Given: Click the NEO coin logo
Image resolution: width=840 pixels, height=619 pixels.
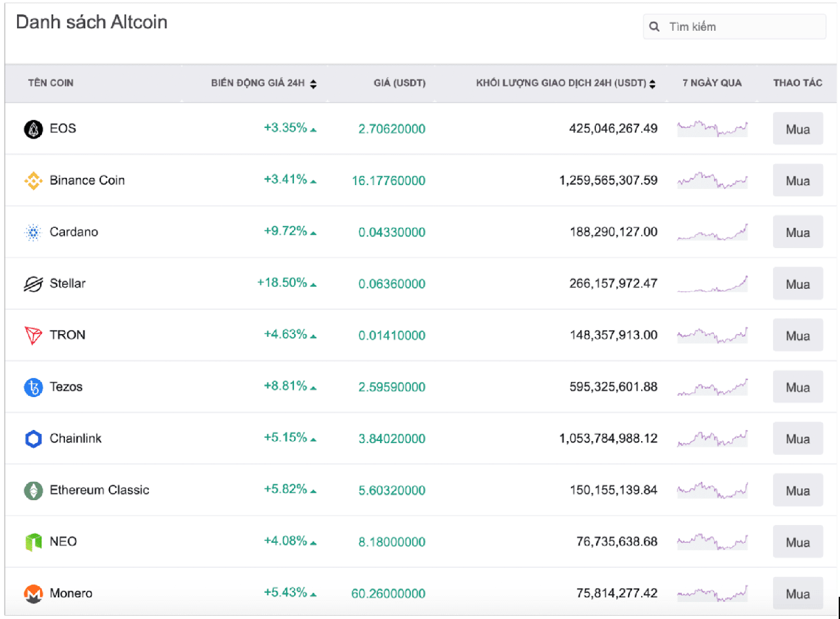Looking at the screenshot, I should pos(33,542).
